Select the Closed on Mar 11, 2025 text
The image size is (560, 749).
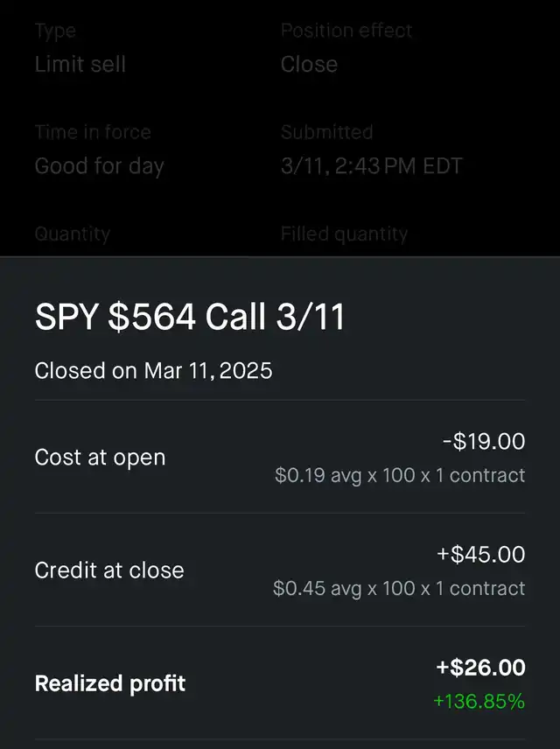153,371
